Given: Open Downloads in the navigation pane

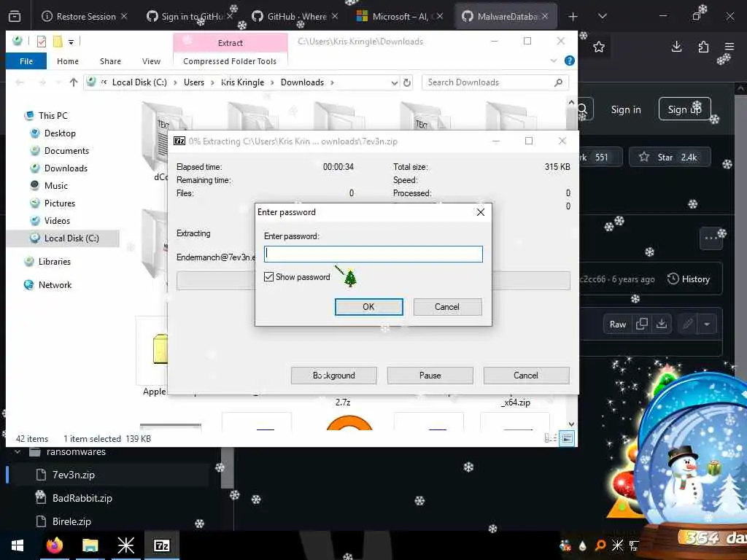Looking at the screenshot, I should (x=66, y=168).
